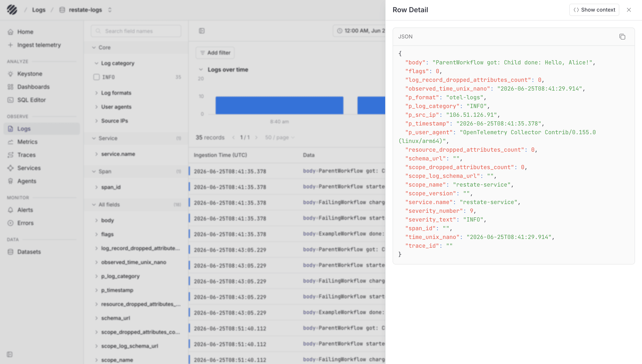Open Ingest telemetry in the sidebar
This screenshot has width=642, height=364.
pyautogui.click(x=41, y=45)
